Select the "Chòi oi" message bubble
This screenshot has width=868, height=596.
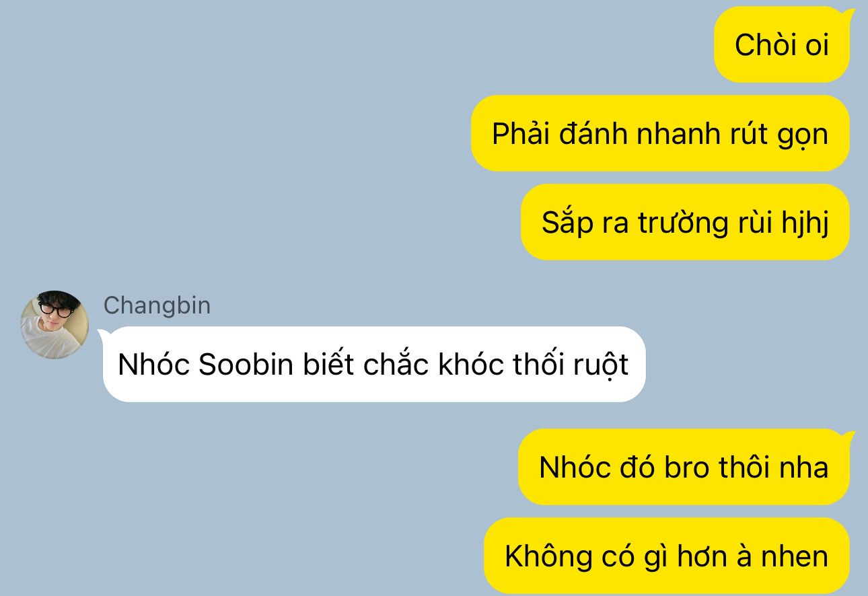pyautogui.click(x=781, y=45)
